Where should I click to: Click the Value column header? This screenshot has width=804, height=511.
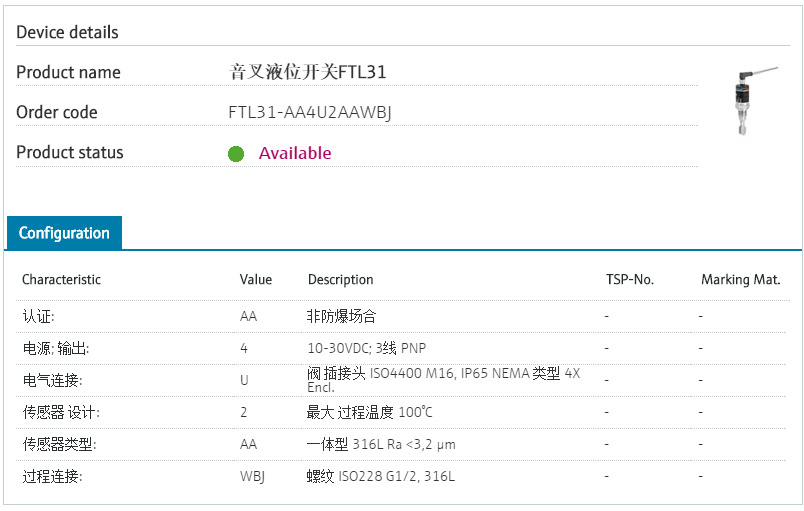tap(256, 280)
